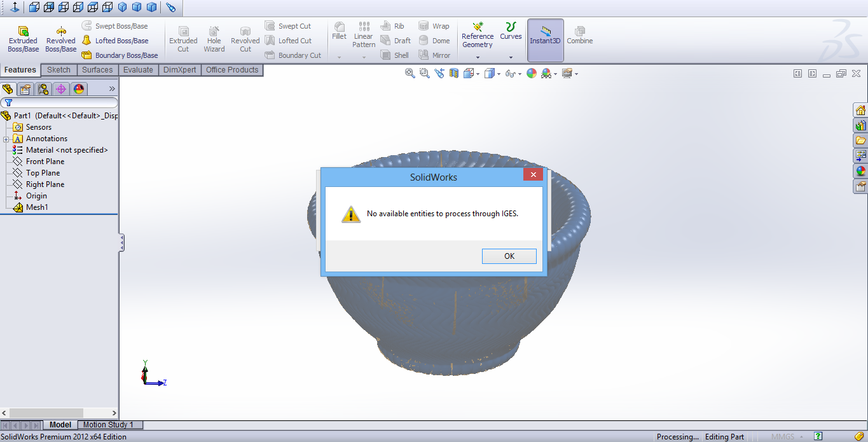Open SolidWorks Resources home task pane
The width and height of the screenshot is (868, 442).
pyautogui.click(x=860, y=111)
